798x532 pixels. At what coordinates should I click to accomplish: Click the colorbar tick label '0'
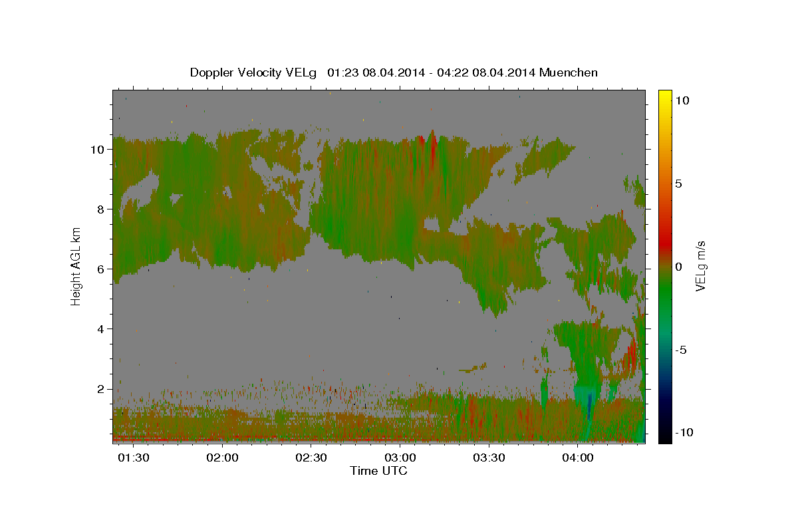(x=678, y=267)
